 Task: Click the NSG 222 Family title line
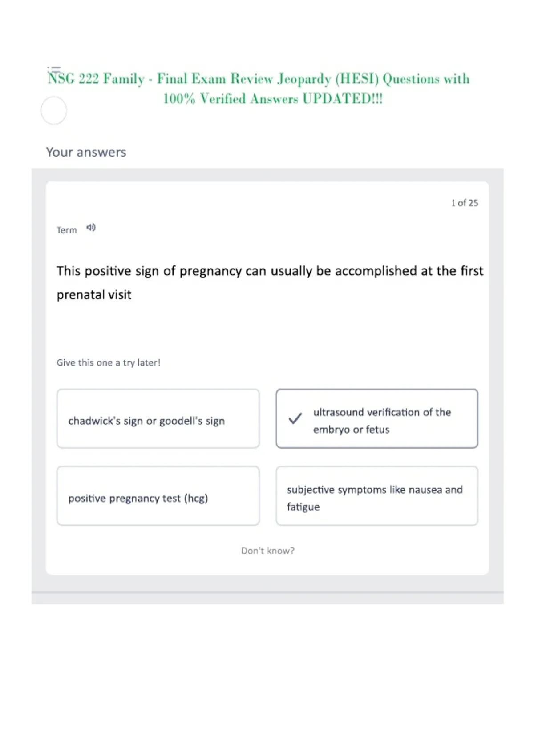259,79
